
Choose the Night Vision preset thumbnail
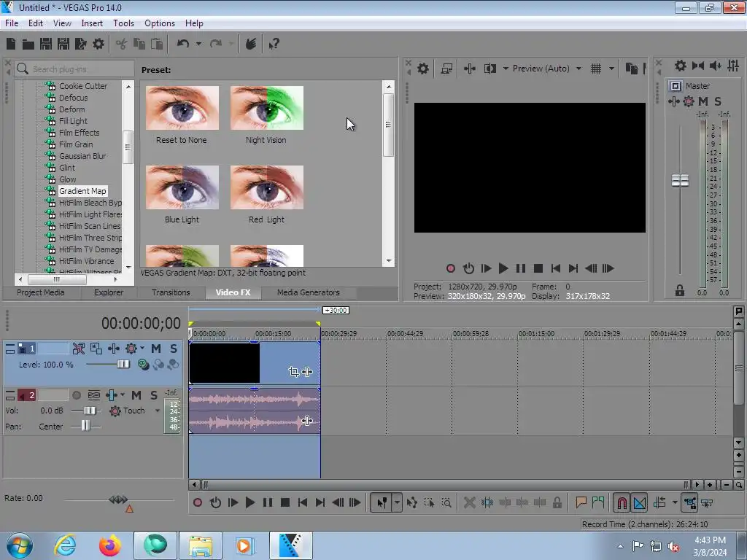click(x=267, y=108)
